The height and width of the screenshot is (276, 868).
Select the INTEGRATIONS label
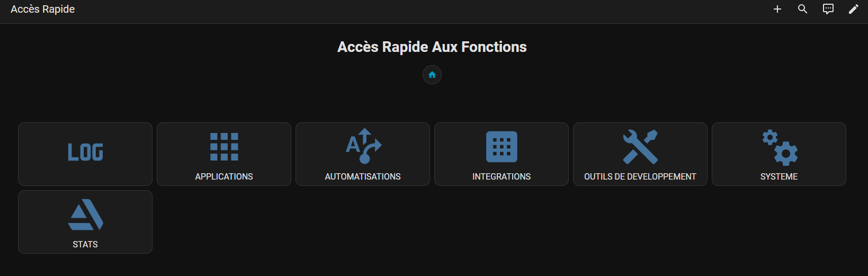point(502,176)
